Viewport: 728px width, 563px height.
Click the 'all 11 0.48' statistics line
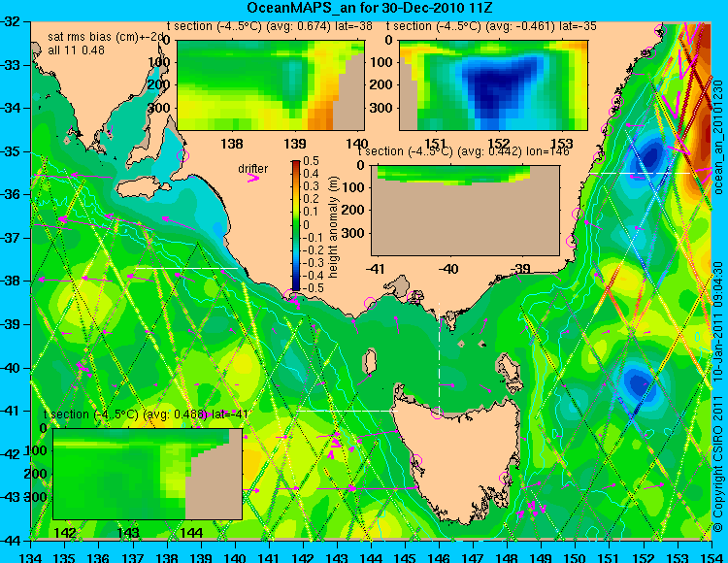[76, 50]
